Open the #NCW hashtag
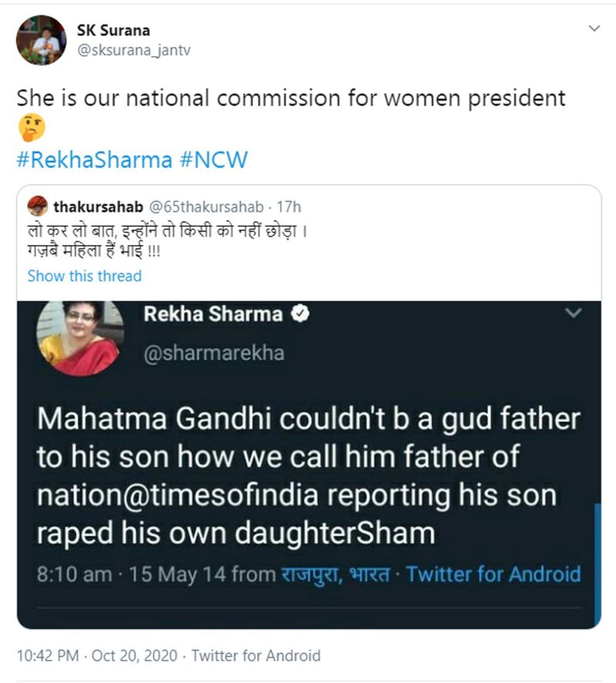This screenshot has height=683, width=616. (x=214, y=160)
